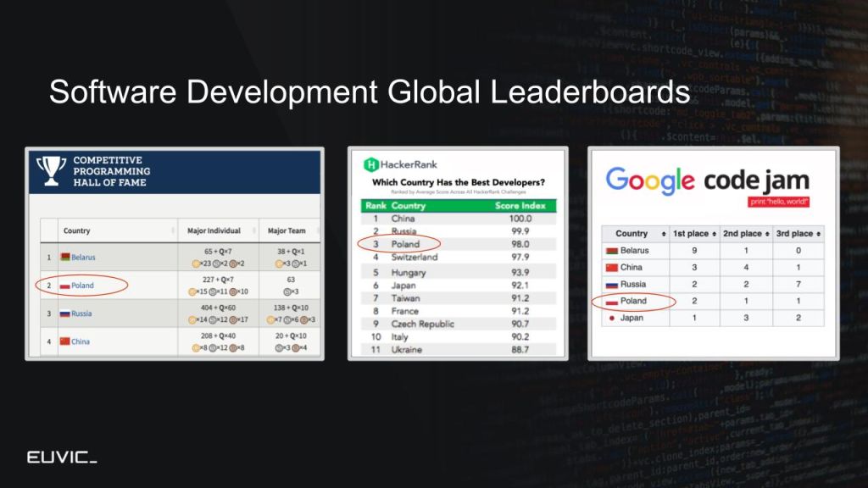868x488 pixels.
Task: Click HackerRank Score Index column header
Action: click(520, 206)
